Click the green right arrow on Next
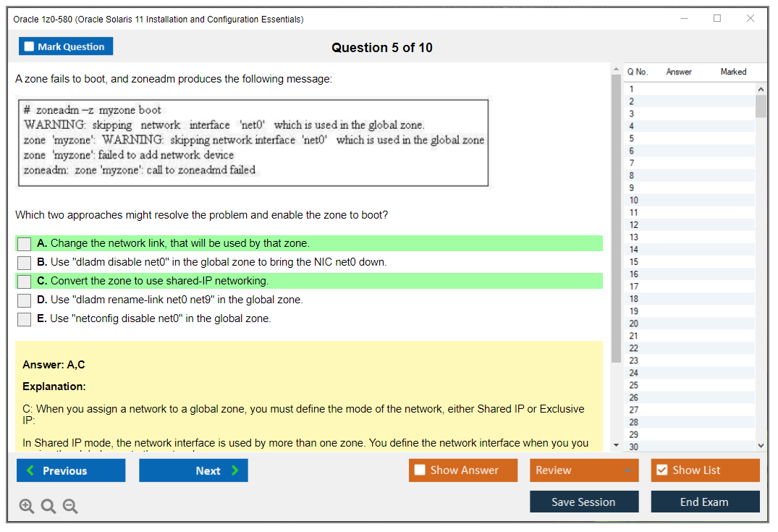Screen dimensions: 778x532 click(234, 470)
